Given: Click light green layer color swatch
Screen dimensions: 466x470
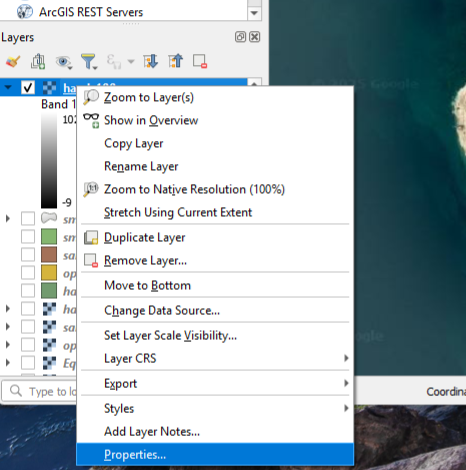Looking at the screenshot, I should coord(49,237).
